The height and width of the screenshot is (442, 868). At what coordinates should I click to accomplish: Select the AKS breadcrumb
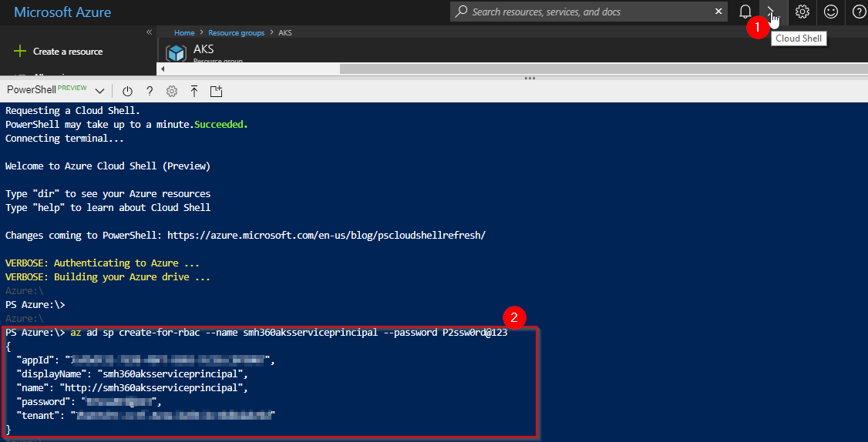tap(285, 32)
